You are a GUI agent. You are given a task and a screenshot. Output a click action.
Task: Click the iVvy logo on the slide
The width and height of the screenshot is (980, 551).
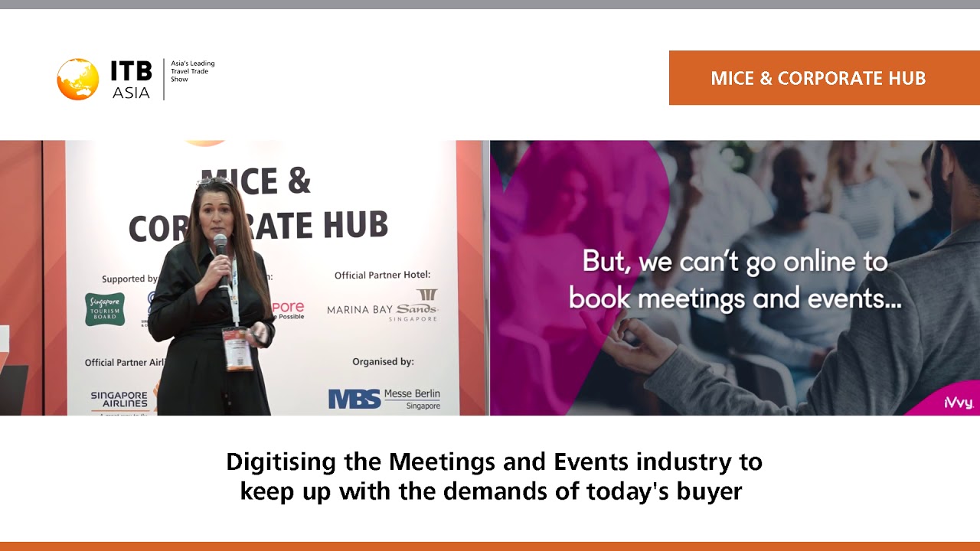(x=959, y=403)
